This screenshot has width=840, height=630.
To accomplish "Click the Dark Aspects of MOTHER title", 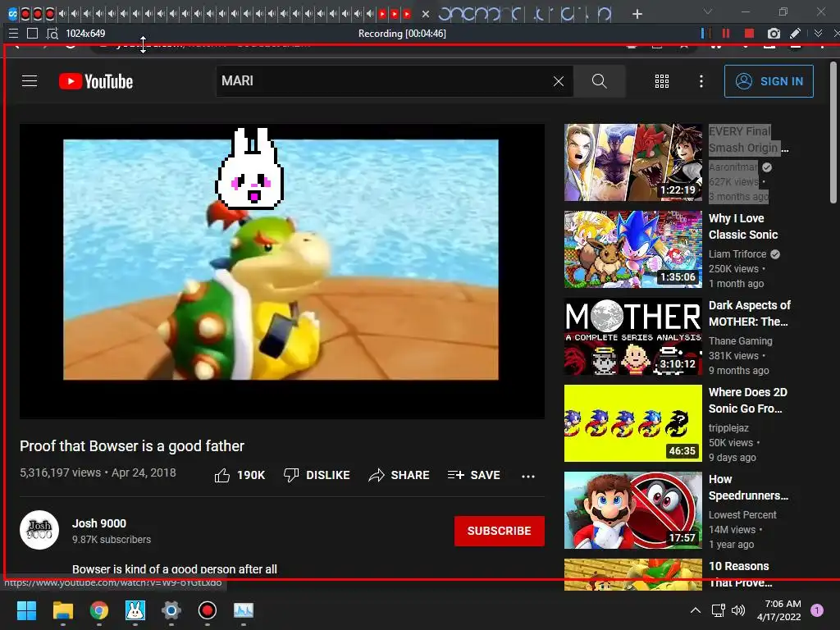I will [750, 313].
